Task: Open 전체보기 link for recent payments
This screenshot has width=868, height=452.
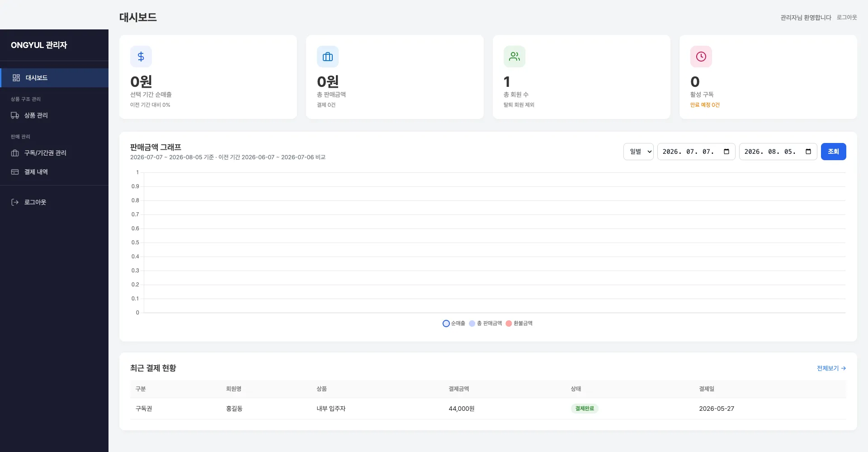Action: pos(831,368)
